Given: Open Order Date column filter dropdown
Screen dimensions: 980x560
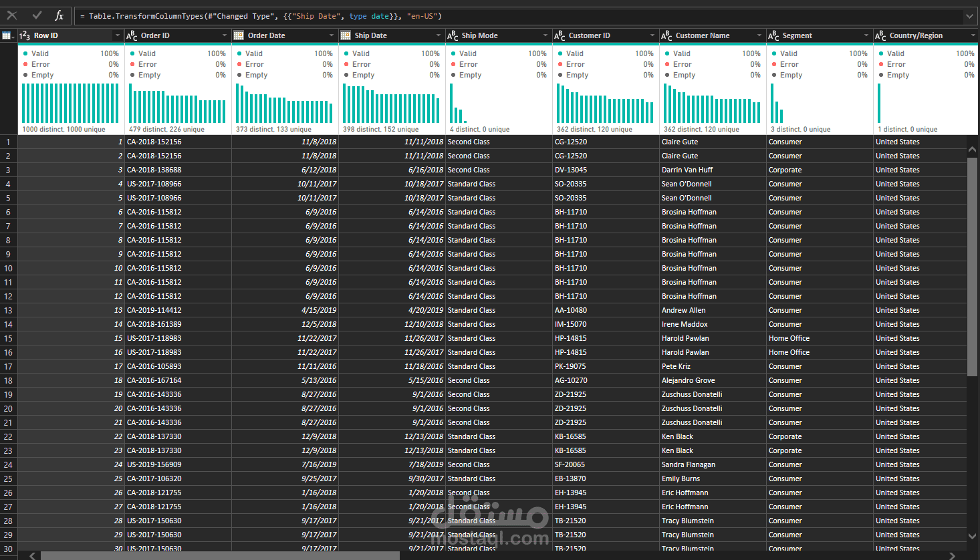Looking at the screenshot, I should tap(332, 35).
